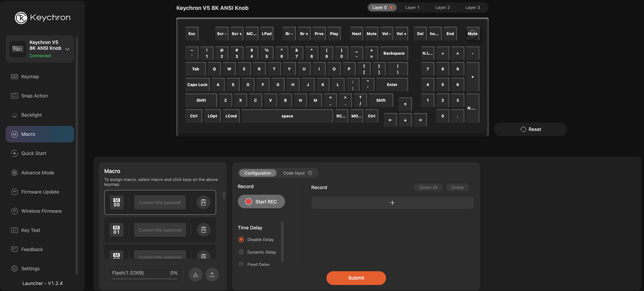Open the Firmware Update arrow icon
Viewport: 644px width, 291px height.
tap(14, 192)
